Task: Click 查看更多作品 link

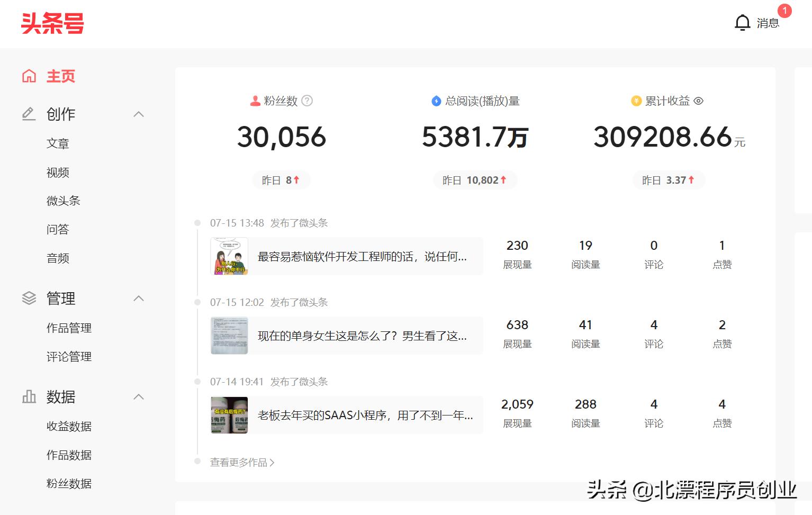Action: tap(242, 463)
